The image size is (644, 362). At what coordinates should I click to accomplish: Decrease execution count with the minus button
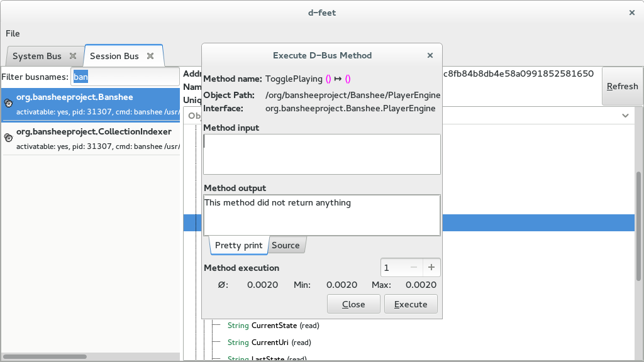[x=414, y=268]
